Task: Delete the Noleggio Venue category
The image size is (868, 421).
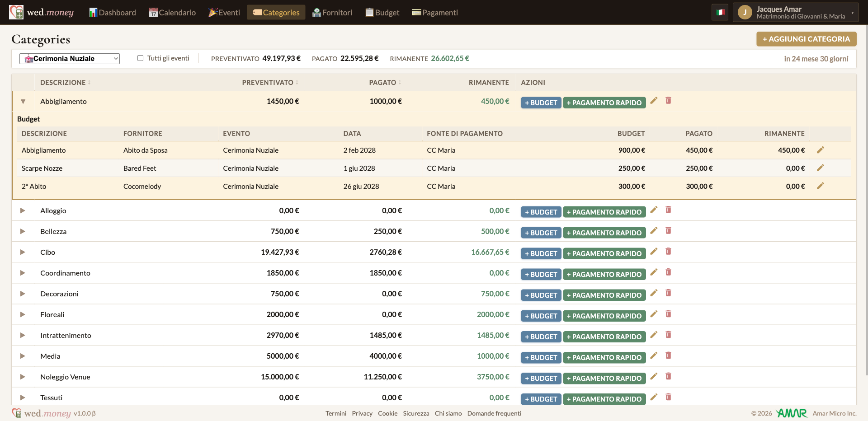Action: click(x=668, y=376)
